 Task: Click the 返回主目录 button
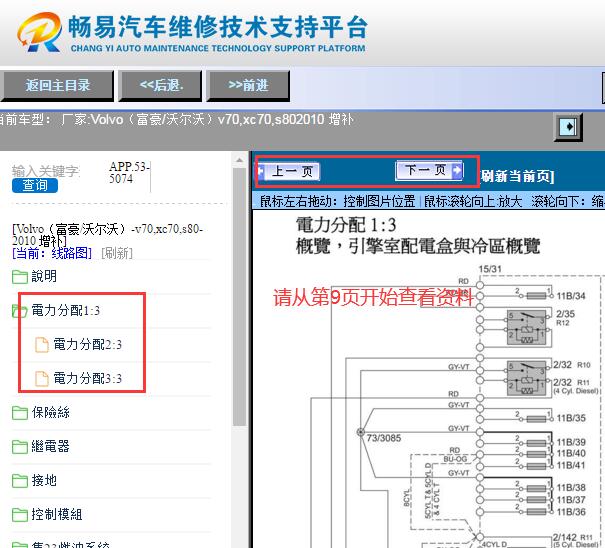pos(57,86)
